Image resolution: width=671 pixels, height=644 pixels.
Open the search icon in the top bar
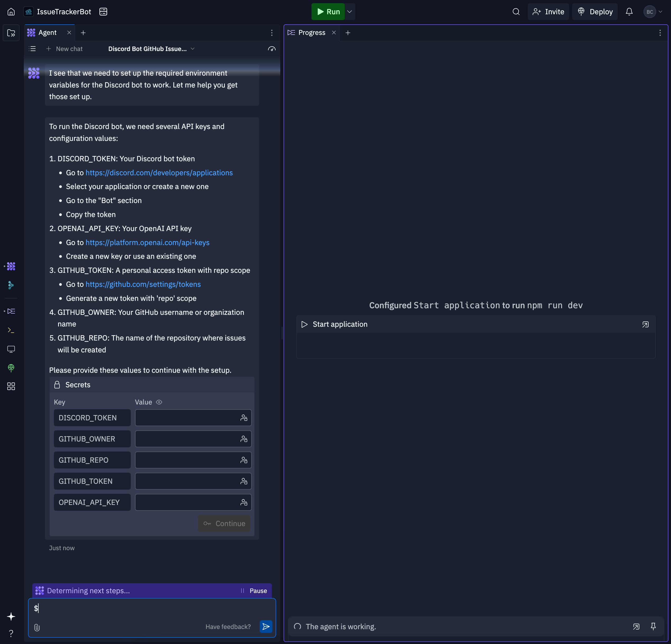[516, 12]
